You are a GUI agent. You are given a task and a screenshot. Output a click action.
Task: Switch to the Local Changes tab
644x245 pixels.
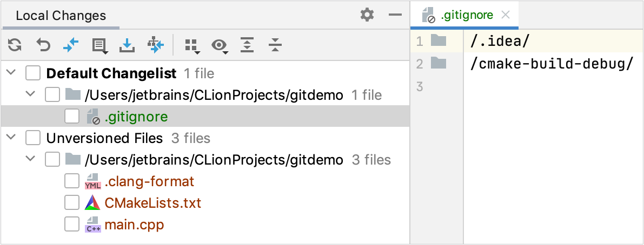(61, 16)
